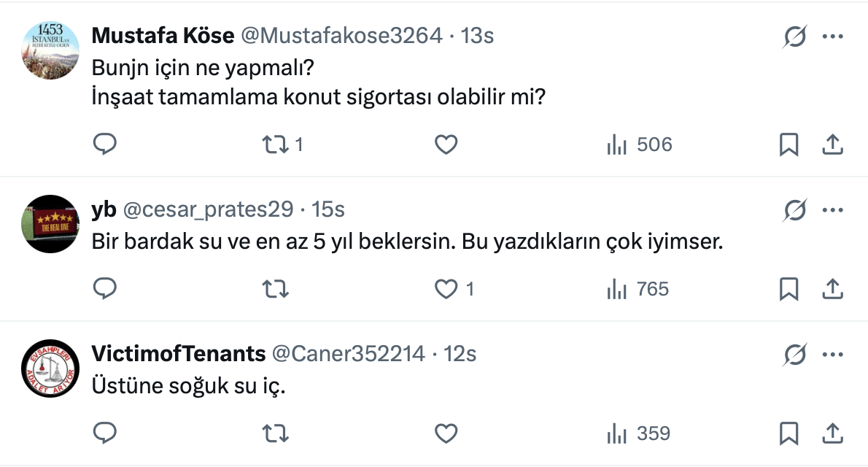Bookmark the tweet by cesar_prates29
868x467 pixels.
(788, 290)
